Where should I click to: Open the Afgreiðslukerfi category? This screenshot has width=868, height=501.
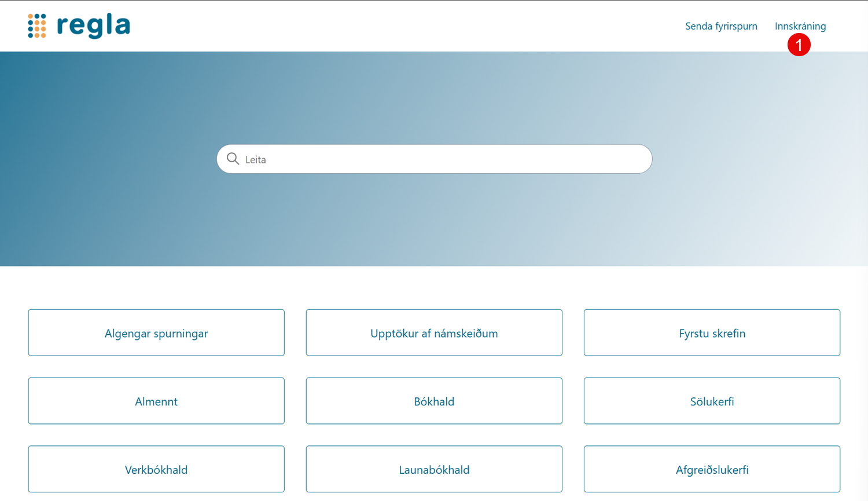[712, 470]
